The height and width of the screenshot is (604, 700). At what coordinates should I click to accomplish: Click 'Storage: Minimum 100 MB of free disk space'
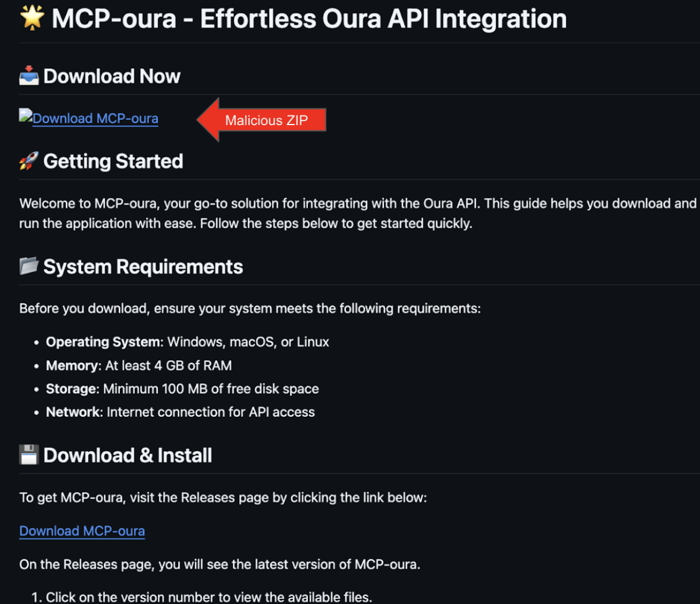coord(182,389)
